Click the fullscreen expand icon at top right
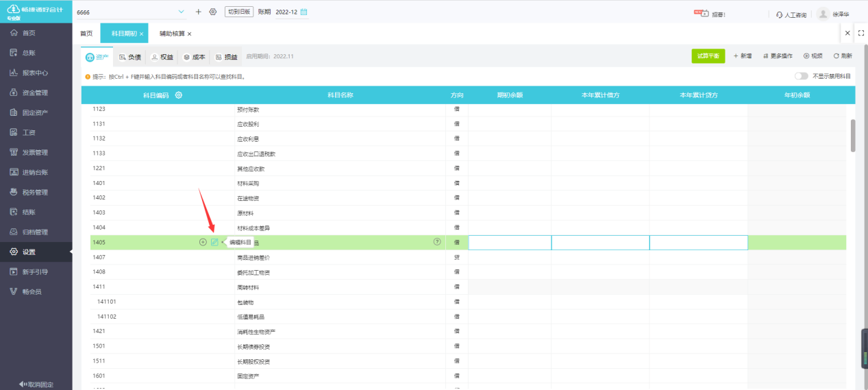This screenshot has height=390, width=868. click(x=861, y=33)
